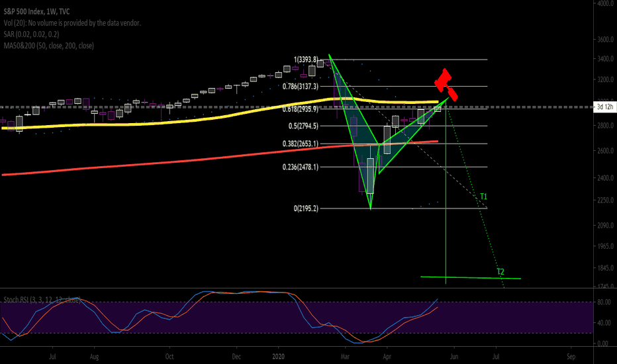The image size is (617, 364).
Task: Select the Vol (20) indicator legend
Action: (x=72, y=23)
